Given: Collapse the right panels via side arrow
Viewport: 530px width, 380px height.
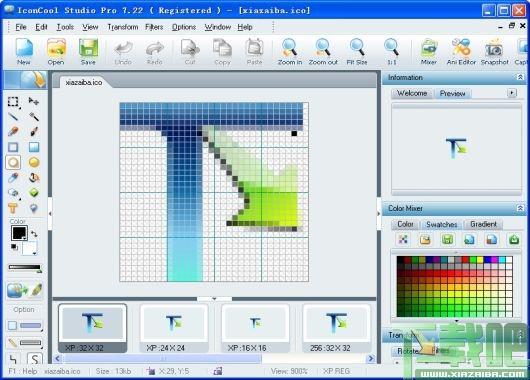Looking at the screenshot, I should [379, 213].
